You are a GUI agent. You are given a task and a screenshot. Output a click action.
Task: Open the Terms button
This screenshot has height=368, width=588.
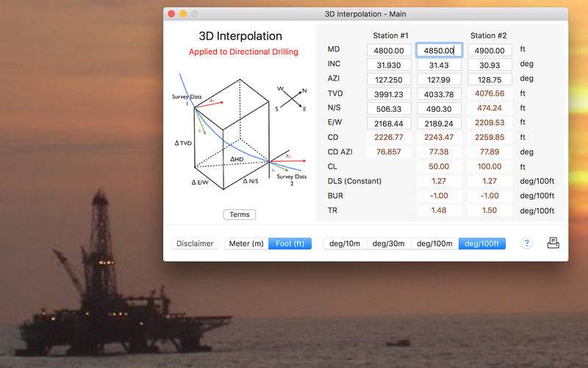240,214
